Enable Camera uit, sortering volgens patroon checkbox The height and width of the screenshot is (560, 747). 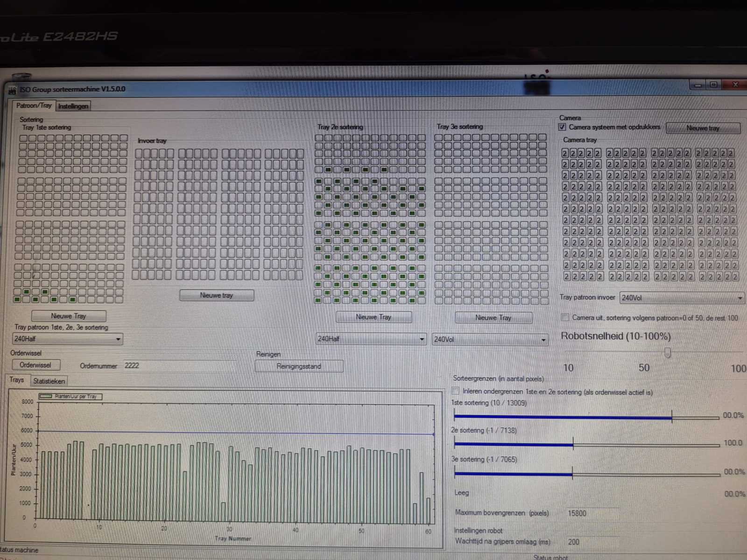(x=565, y=317)
